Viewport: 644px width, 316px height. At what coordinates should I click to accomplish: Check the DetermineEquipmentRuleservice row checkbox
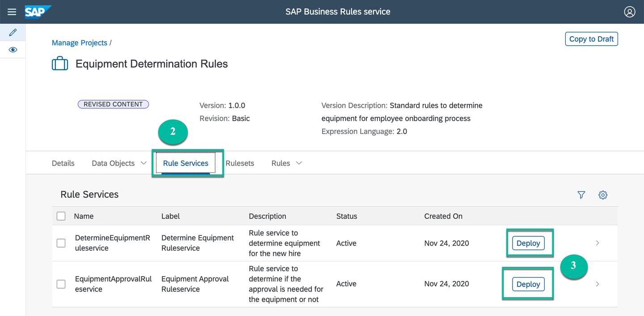61,243
